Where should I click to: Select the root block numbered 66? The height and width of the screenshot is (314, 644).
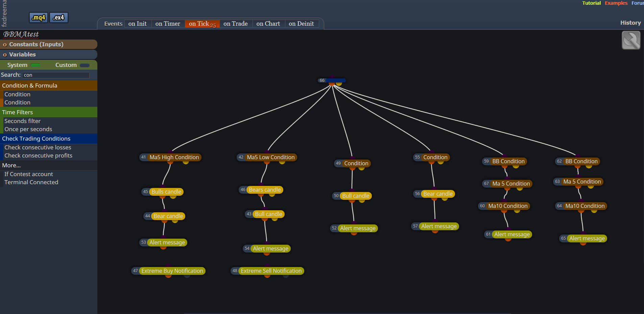point(332,80)
